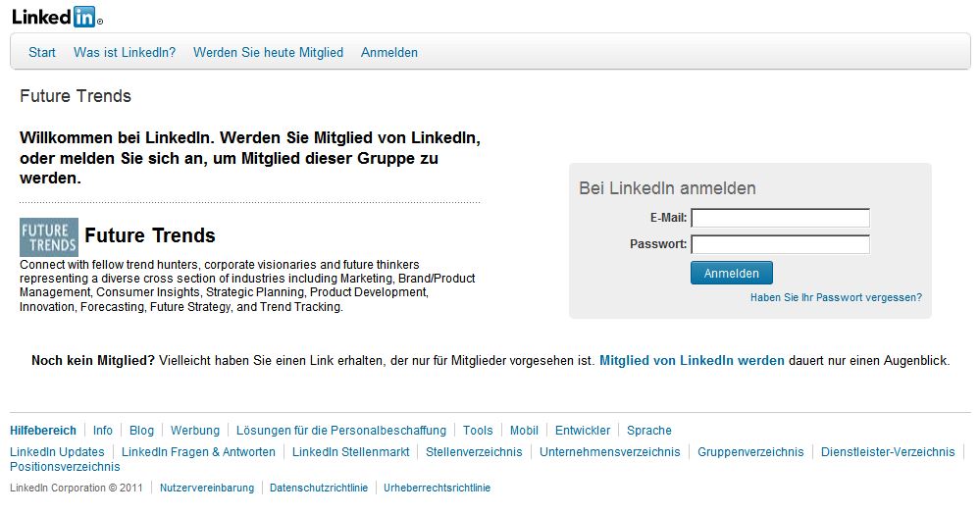Viewport: 980px width, 515px height.
Task: Open Lösungen für die Personalbeschaffung
Action: click(x=341, y=431)
